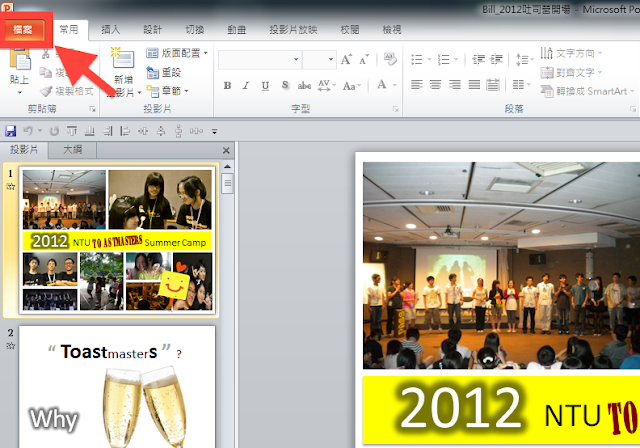Open the AV character spacing menu
Viewport: 640px width, 448px height.
pos(327,85)
